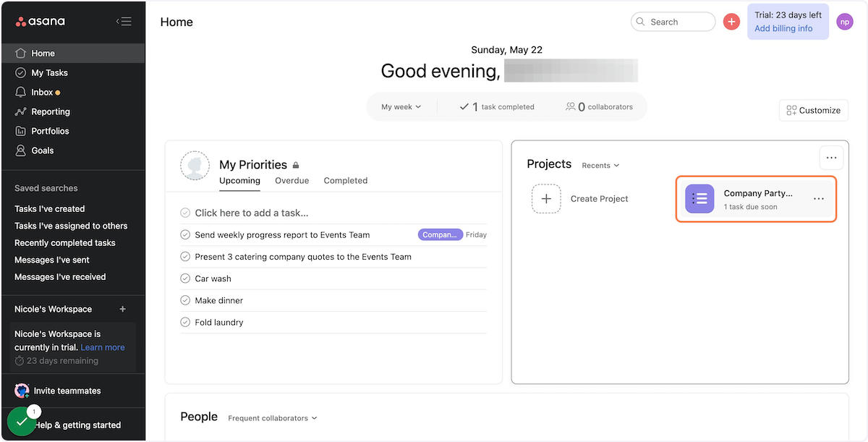The height and width of the screenshot is (442, 868).
Task: Click the Search field
Action: click(x=673, y=22)
